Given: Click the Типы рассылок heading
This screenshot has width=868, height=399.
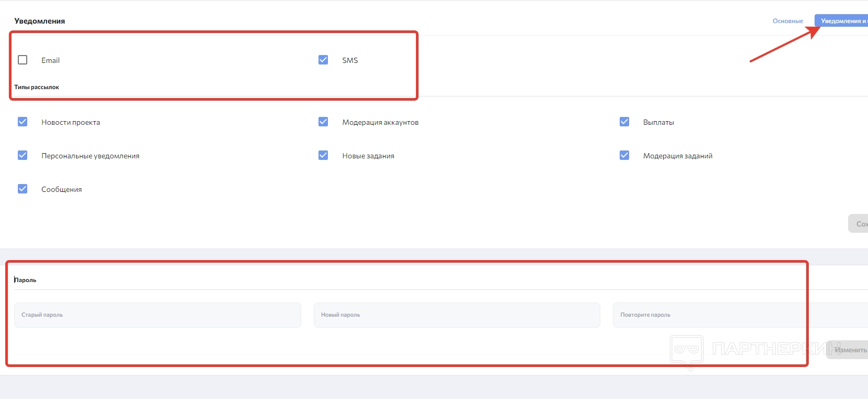Looking at the screenshot, I should 37,87.
